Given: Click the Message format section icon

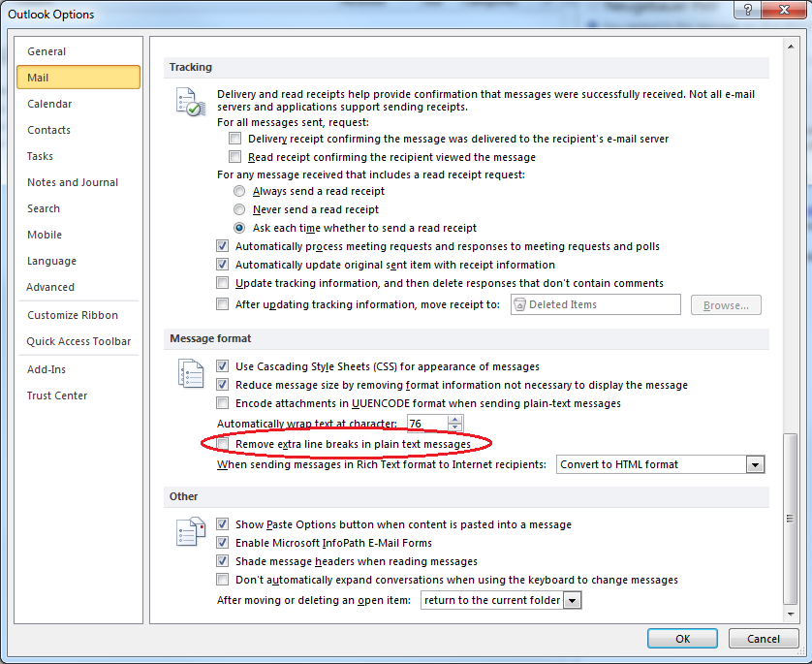Looking at the screenshot, I should click(x=189, y=374).
